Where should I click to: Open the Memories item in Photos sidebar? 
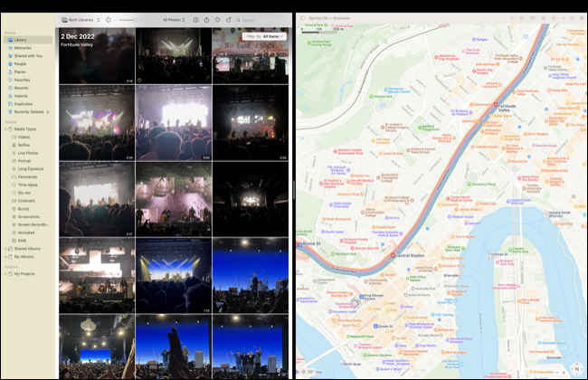coord(21,49)
